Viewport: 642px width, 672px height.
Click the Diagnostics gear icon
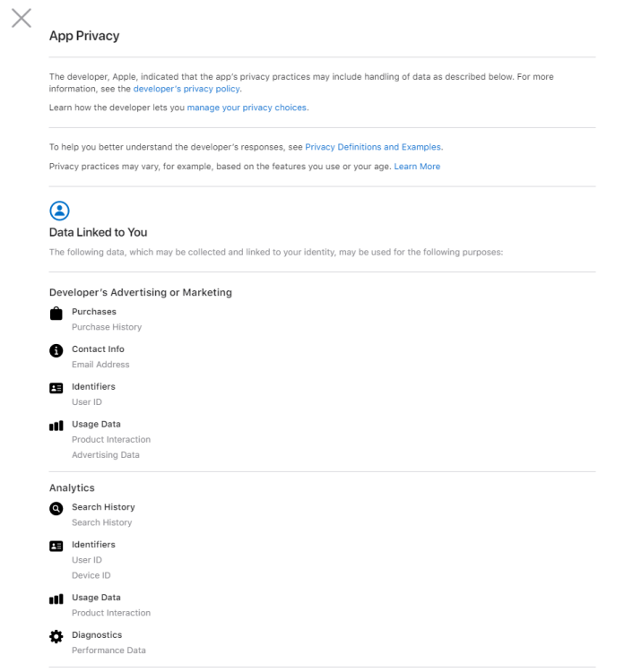tap(56, 636)
